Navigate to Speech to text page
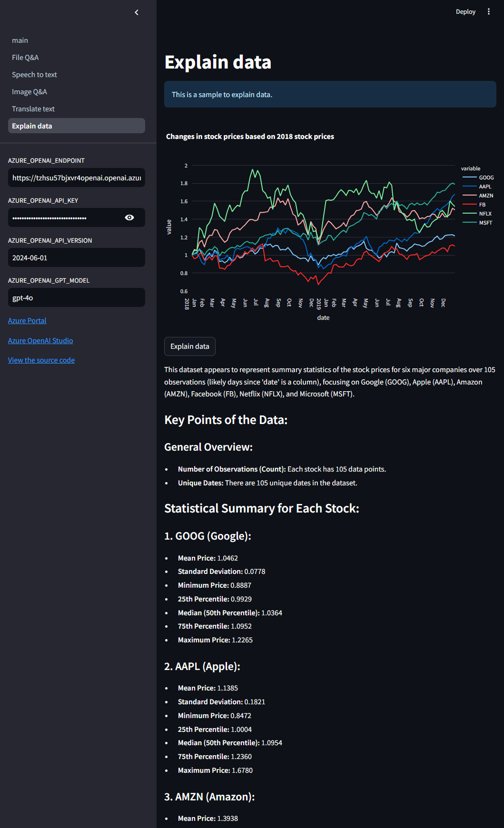 [x=34, y=75]
